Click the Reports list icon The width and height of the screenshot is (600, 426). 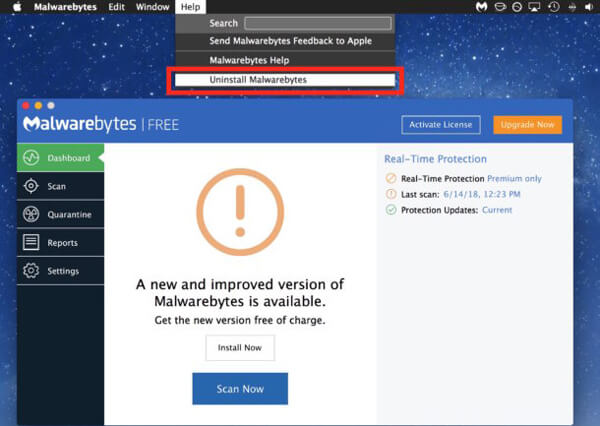(31, 242)
